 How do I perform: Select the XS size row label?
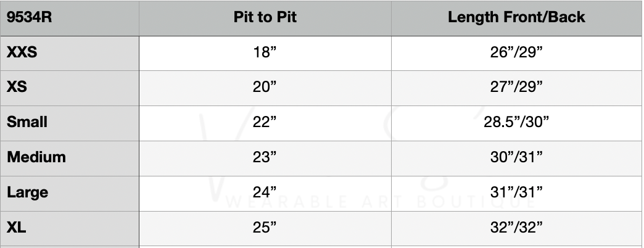tap(17, 87)
